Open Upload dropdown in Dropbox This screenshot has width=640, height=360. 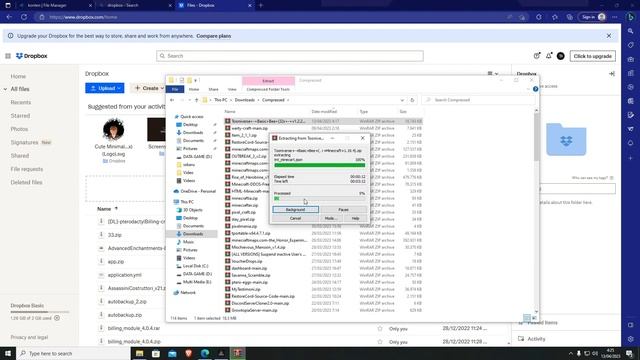tap(104, 88)
